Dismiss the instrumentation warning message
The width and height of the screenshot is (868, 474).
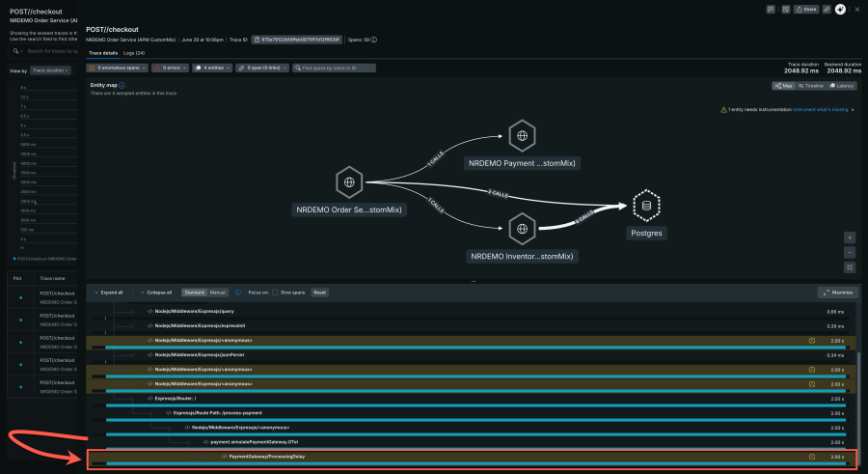tap(853, 110)
